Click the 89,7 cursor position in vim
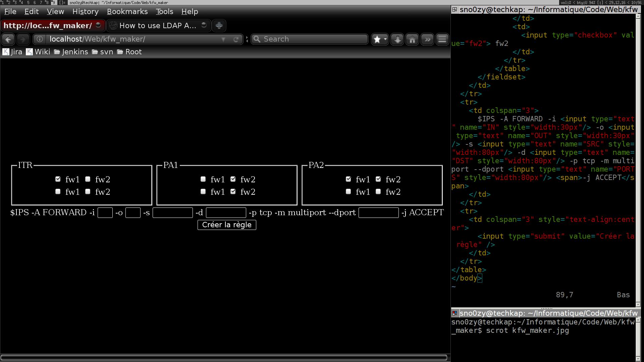The height and width of the screenshot is (362, 644). coord(565,295)
